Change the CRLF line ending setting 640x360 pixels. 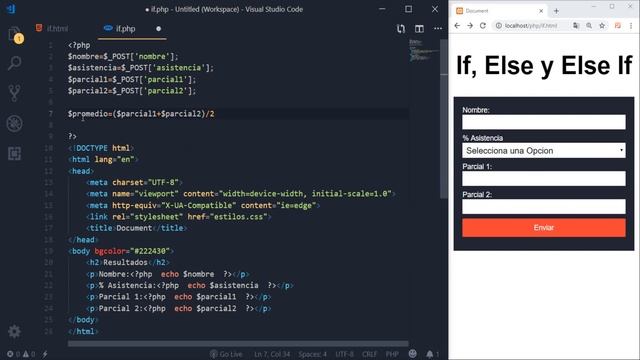point(370,354)
